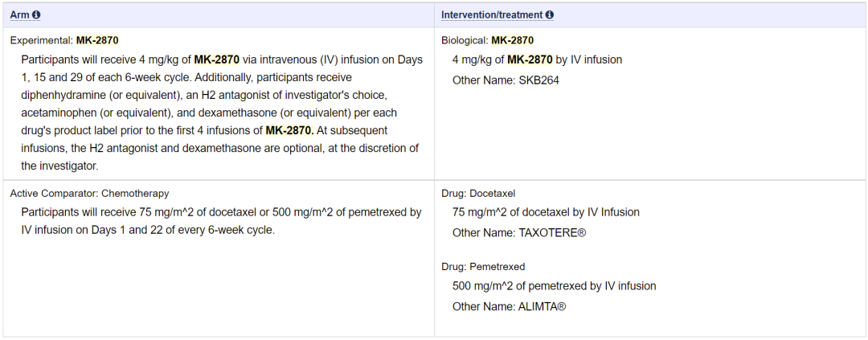Click the 'discretion of the investigator' sentence
Image resolution: width=868 pixels, height=340 pixels.
(x=339, y=148)
